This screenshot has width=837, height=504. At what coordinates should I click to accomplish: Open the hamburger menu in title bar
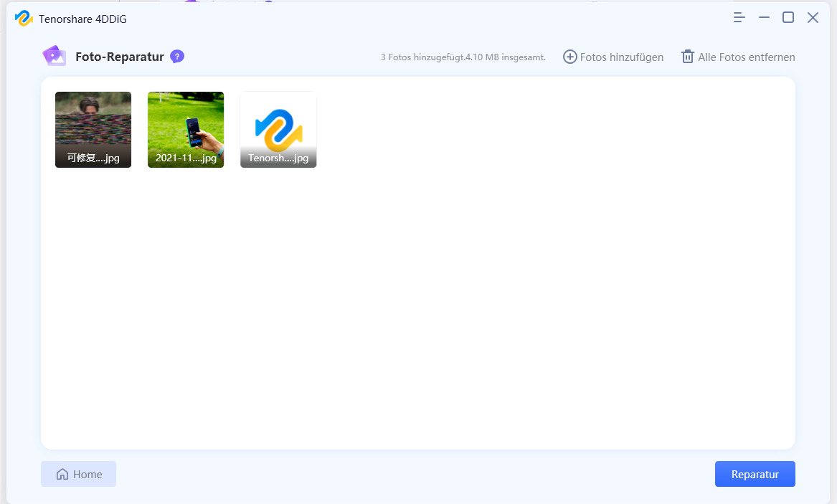739,18
